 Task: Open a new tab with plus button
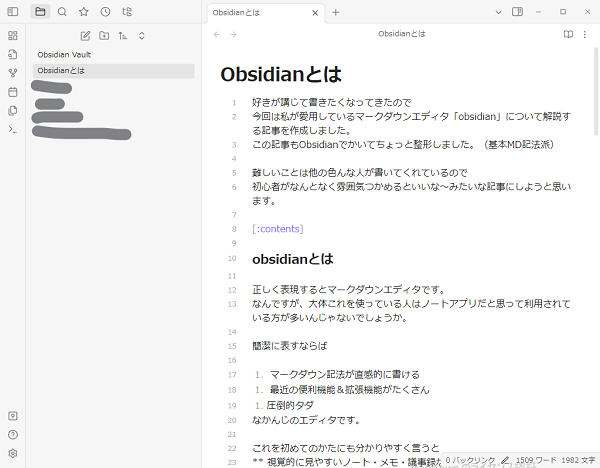pos(336,12)
